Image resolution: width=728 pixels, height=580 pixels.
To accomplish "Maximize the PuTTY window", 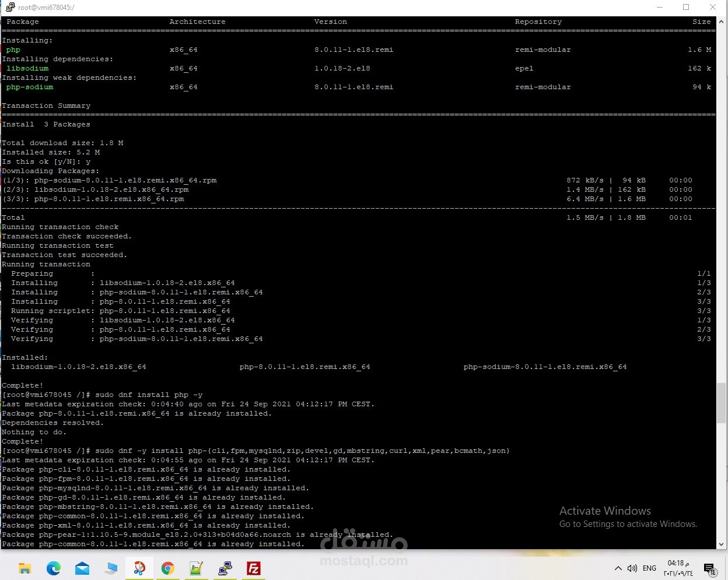I will [x=686, y=7].
